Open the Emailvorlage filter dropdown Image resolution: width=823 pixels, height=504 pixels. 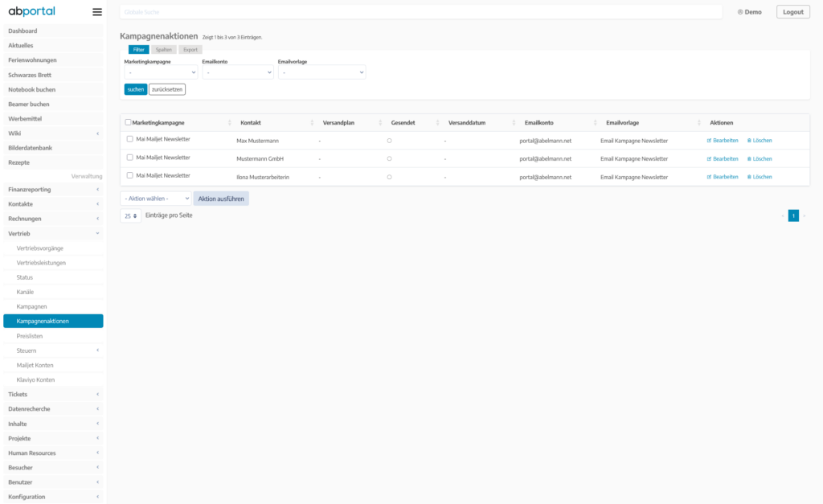click(321, 72)
